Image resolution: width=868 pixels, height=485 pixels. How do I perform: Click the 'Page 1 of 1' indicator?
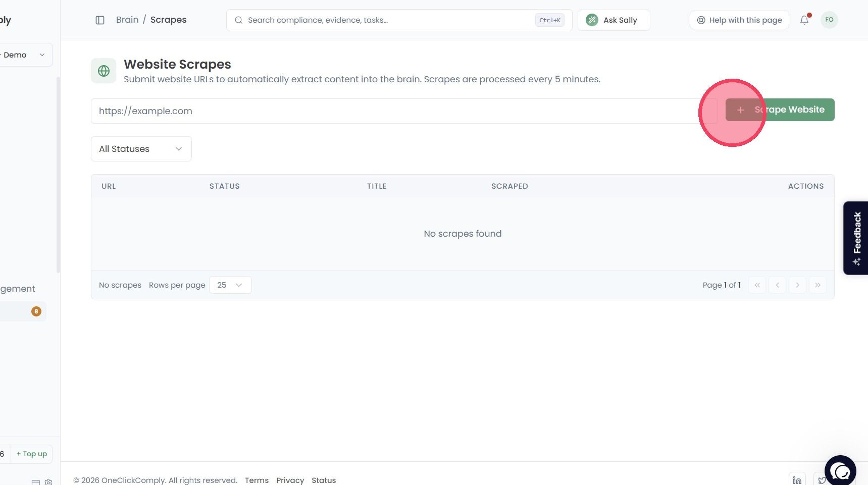722,285
